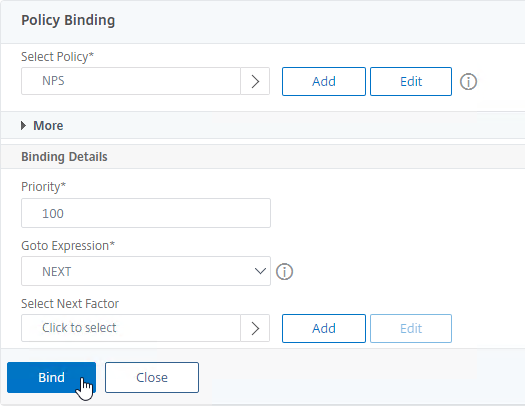Click the info icon beside policy Edit button
The width and height of the screenshot is (525, 406).
[x=468, y=82]
